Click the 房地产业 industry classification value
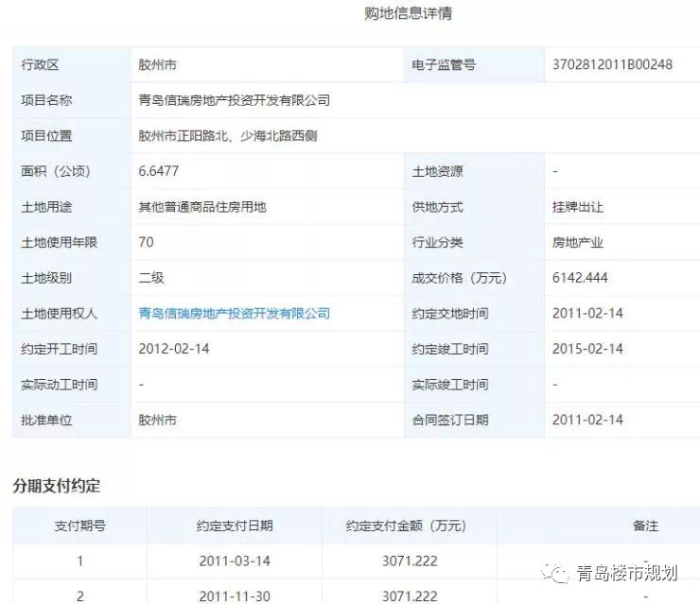 [x=577, y=242]
